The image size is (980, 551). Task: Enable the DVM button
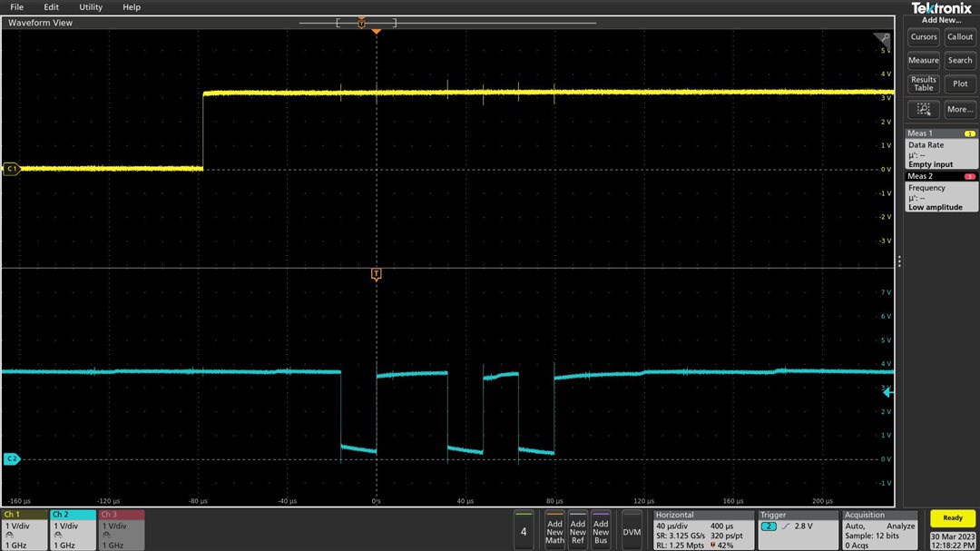632,531
